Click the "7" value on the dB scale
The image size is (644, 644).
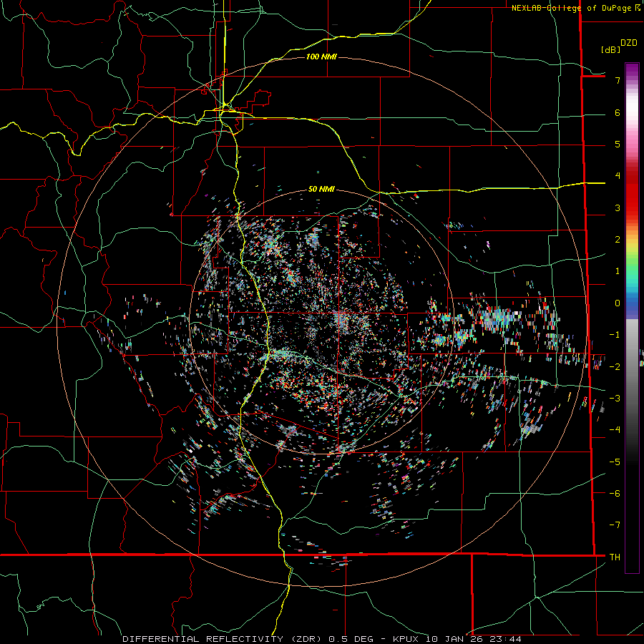click(618, 80)
